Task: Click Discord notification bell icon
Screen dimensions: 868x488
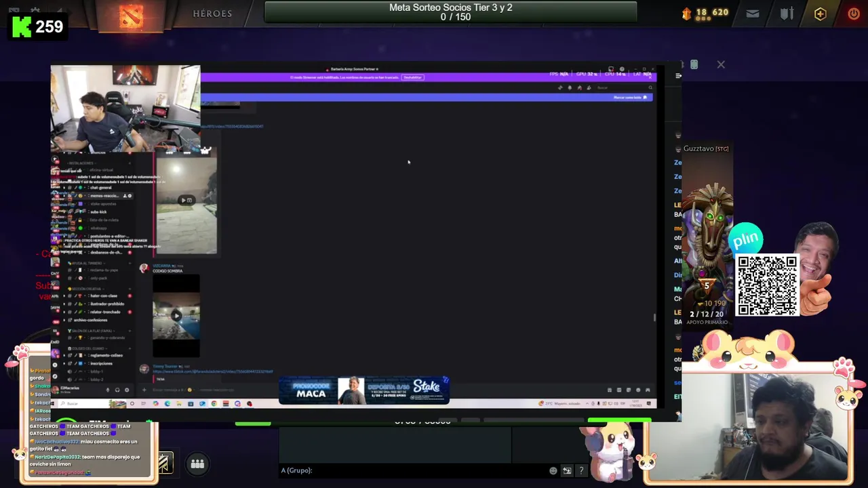Action: (x=570, y=87)
